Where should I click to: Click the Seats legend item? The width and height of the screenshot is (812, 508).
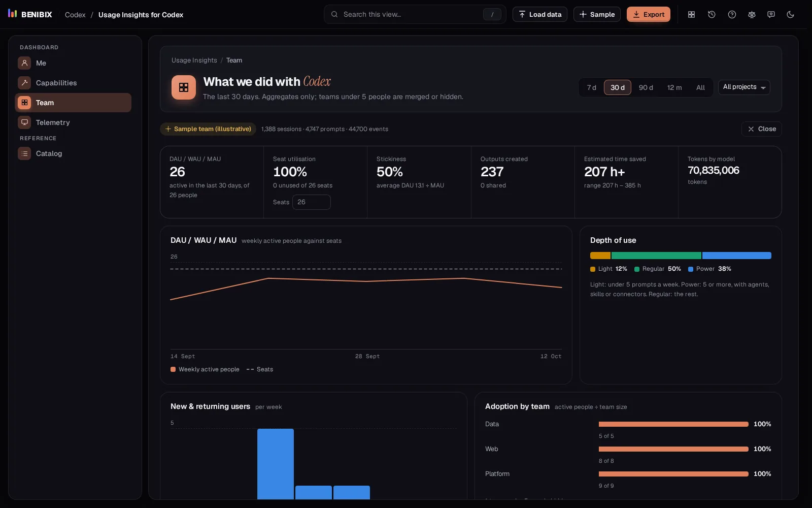point(260,369)
